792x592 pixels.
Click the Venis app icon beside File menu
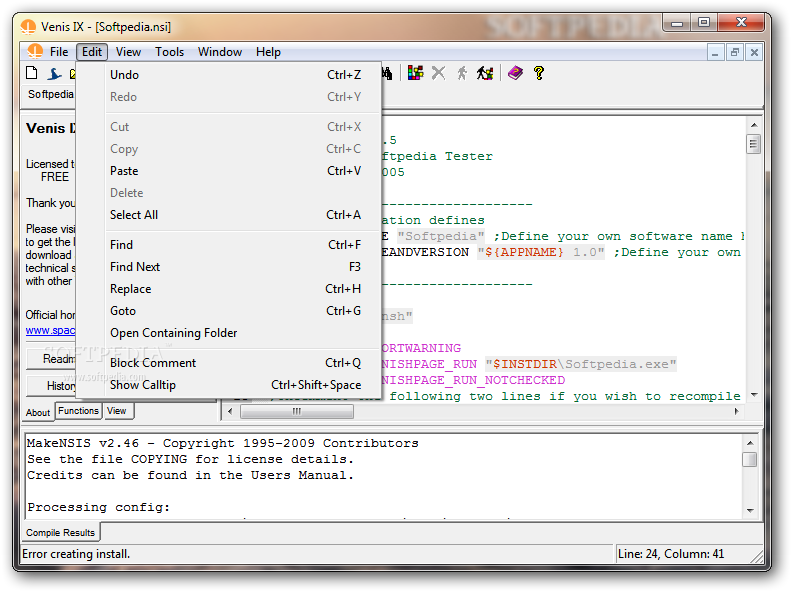(35, 52)
